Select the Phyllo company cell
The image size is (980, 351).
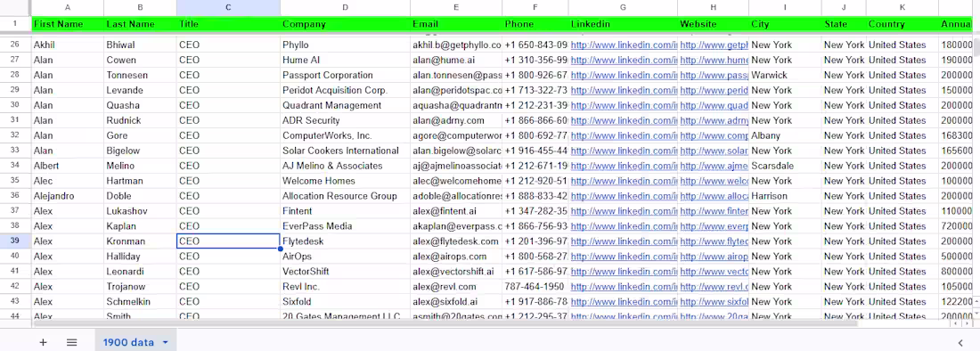[345, 45]
